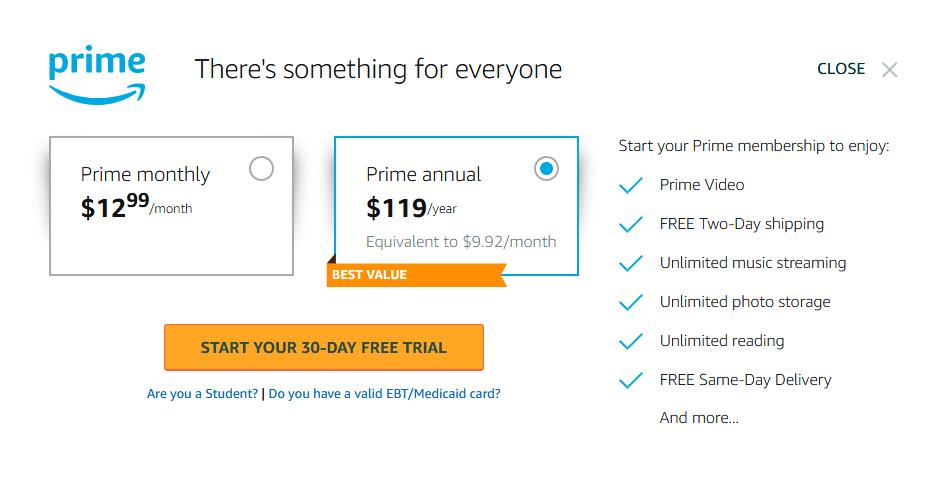Click the "There's something for everyone" heading

coord(378,69)
